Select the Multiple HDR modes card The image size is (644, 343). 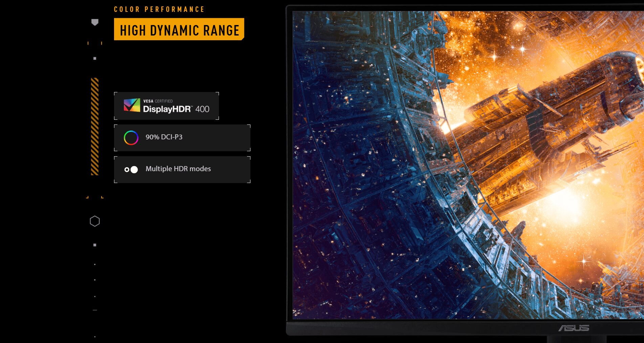coord(182,169)
